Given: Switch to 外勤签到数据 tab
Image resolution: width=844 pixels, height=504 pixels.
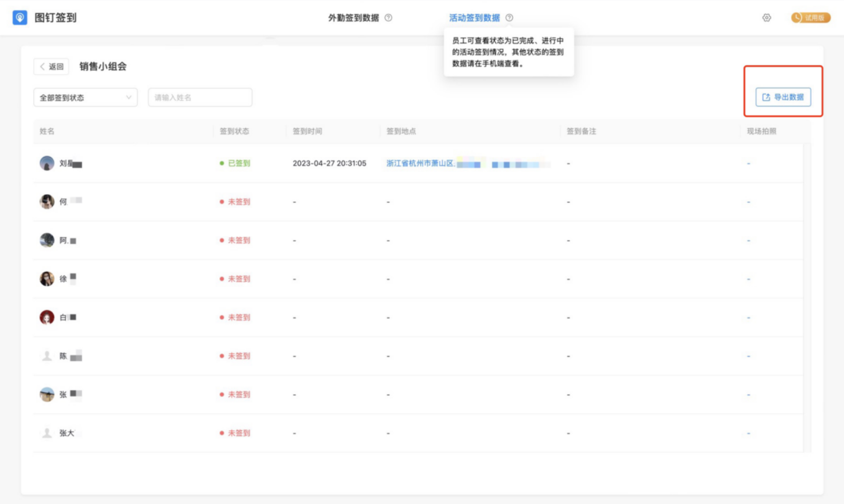Looking at the screenshot, I should coord(353,18).
